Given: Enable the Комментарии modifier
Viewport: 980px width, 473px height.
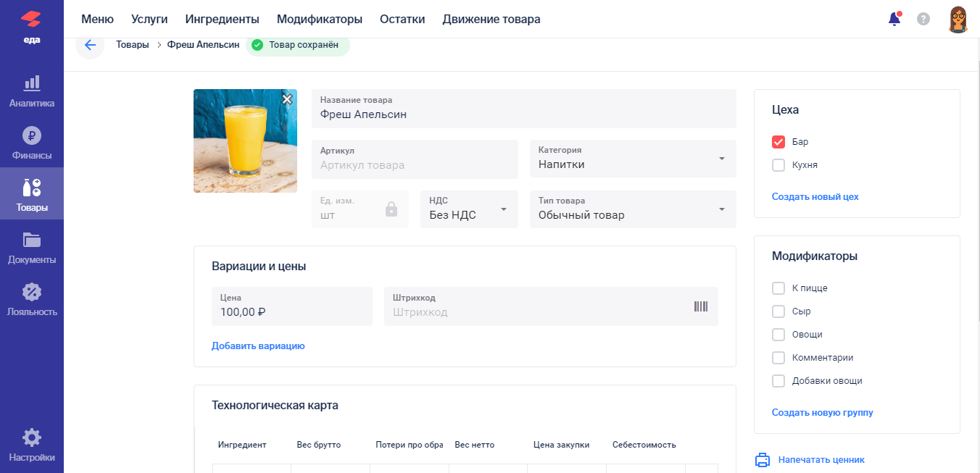Looking at the screenshot, I should click(x=778, y=358).
